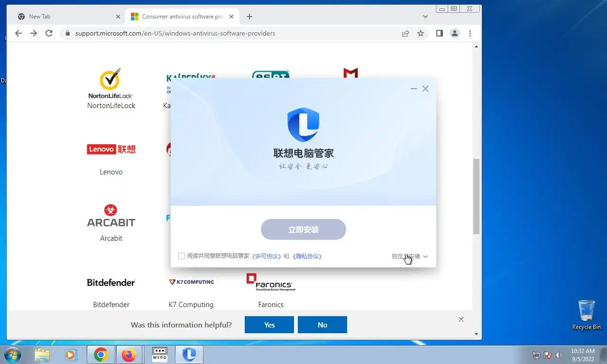Open the Bitdefender provider link
The width and height of the screenshot is (607, 364).
(x=111, y=305)
